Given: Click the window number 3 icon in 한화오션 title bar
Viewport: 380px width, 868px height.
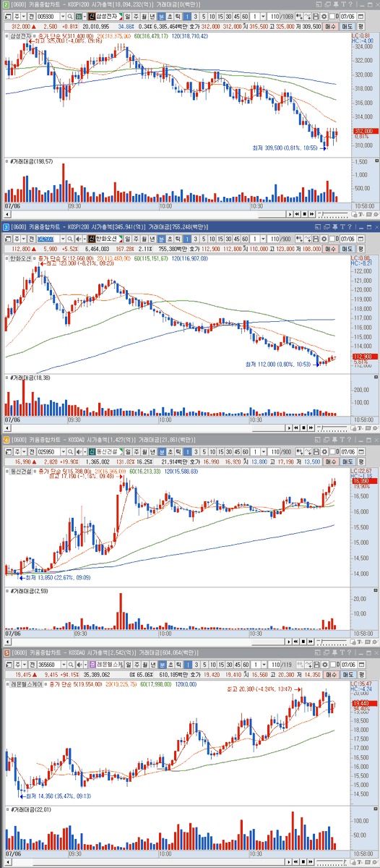Looking at the screenshot, I should (5, 226).
